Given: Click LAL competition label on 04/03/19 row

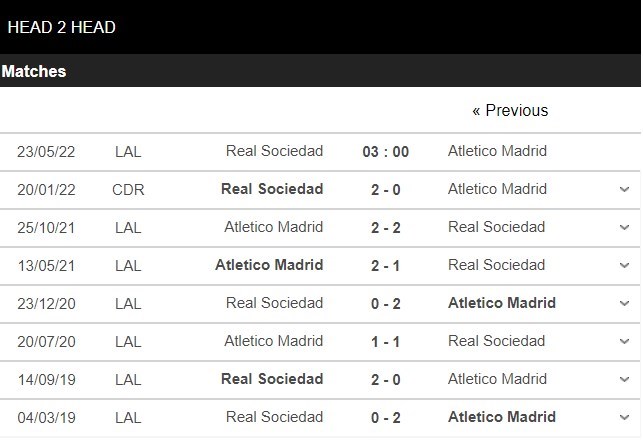Looking at the screenshot, I should [x=128, y=418].
